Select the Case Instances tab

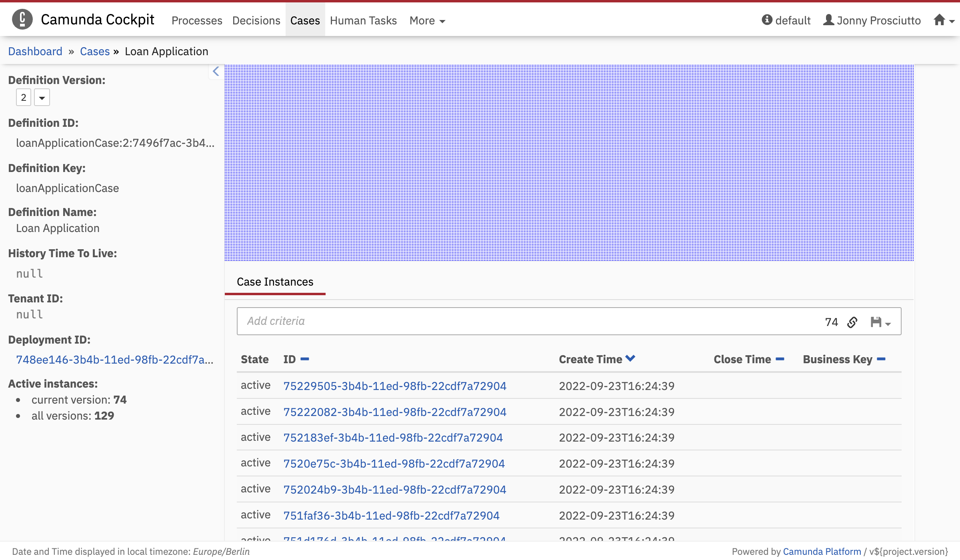click(x=275, y=282)
